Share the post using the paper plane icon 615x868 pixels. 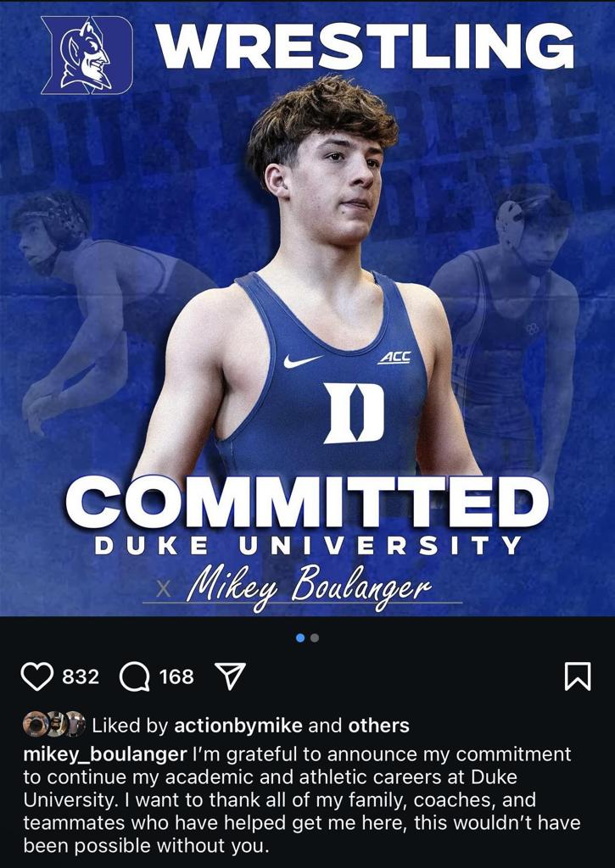pyautogui.click(x=230, y=676)
